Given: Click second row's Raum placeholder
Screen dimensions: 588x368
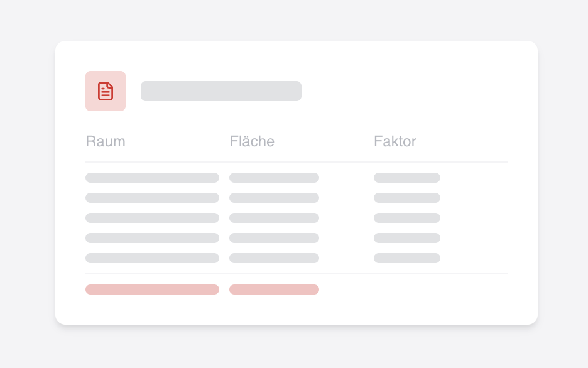Looking at the screenshot, I should (152, 198).
